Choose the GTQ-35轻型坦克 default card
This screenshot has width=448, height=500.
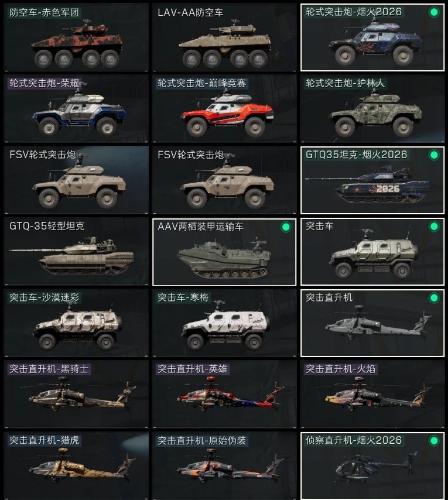click(x=76, y=251)
